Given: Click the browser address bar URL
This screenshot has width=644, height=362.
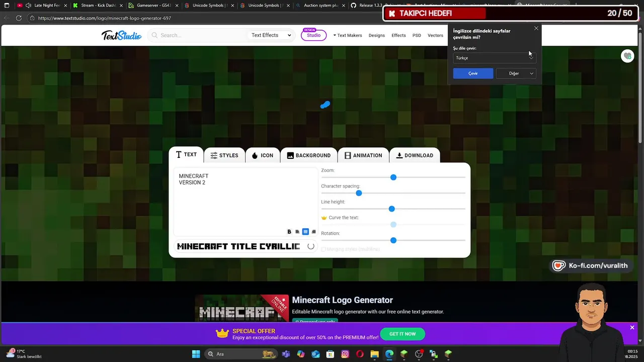Looking at the screenshot, I should pyautogui.click(x=104, y=18).
